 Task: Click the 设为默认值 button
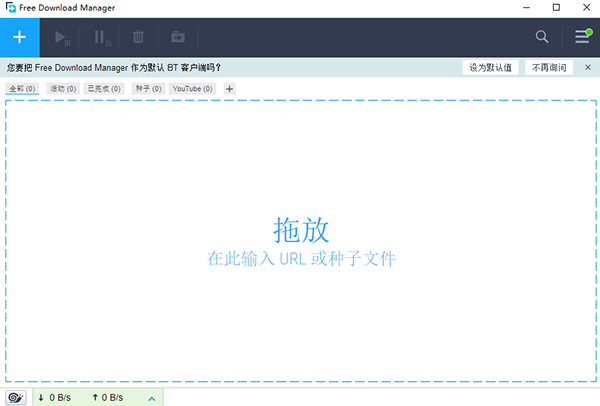coord(492,68)
